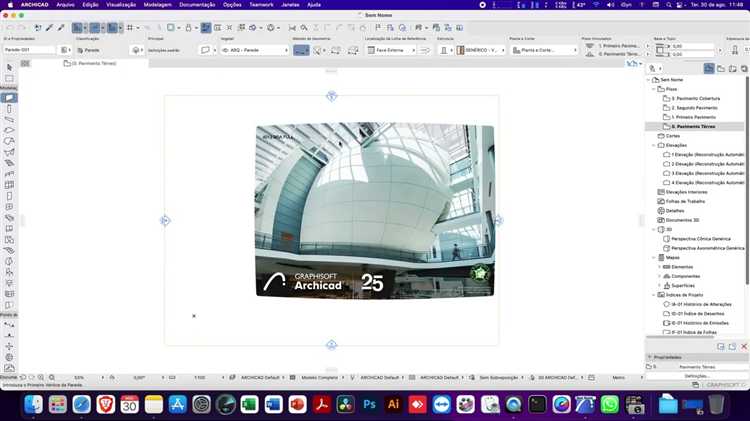
Task: Open WhatsApp from the dock
Action: [609, 405]
